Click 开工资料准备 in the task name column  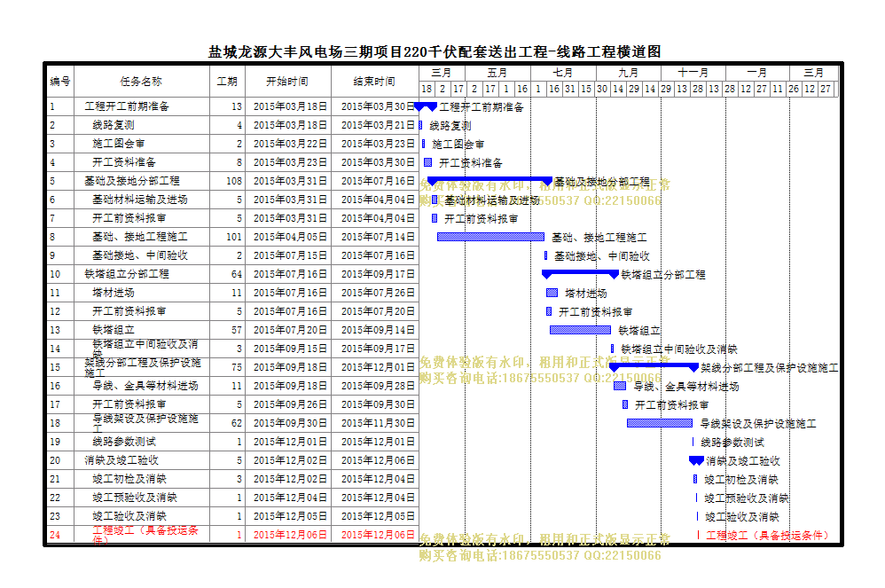(x=123, y=162)
